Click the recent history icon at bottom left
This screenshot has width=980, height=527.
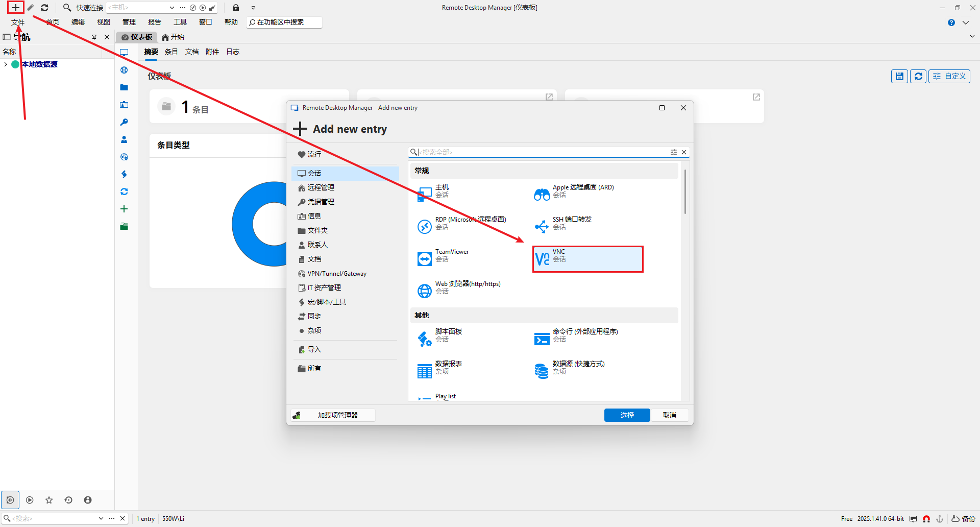68,500
